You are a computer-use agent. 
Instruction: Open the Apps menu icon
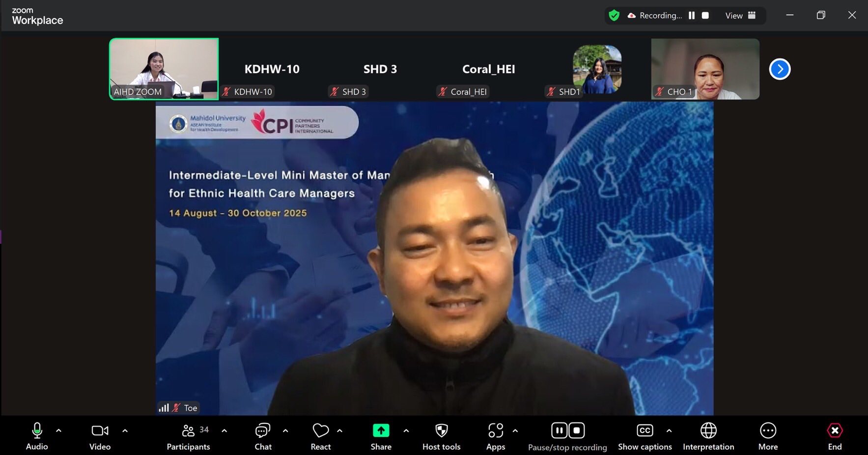point(495,436)
